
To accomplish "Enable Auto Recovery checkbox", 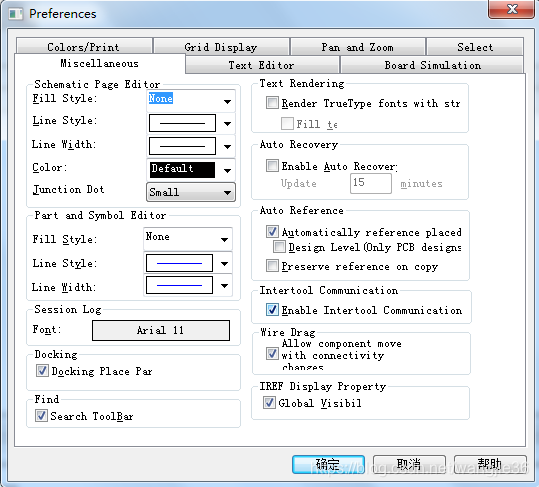I will point(272,165).
